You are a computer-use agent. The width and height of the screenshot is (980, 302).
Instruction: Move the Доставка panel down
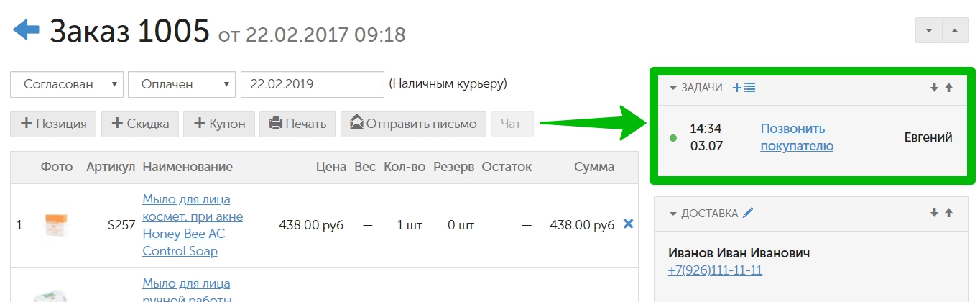[x=934, y=213]
